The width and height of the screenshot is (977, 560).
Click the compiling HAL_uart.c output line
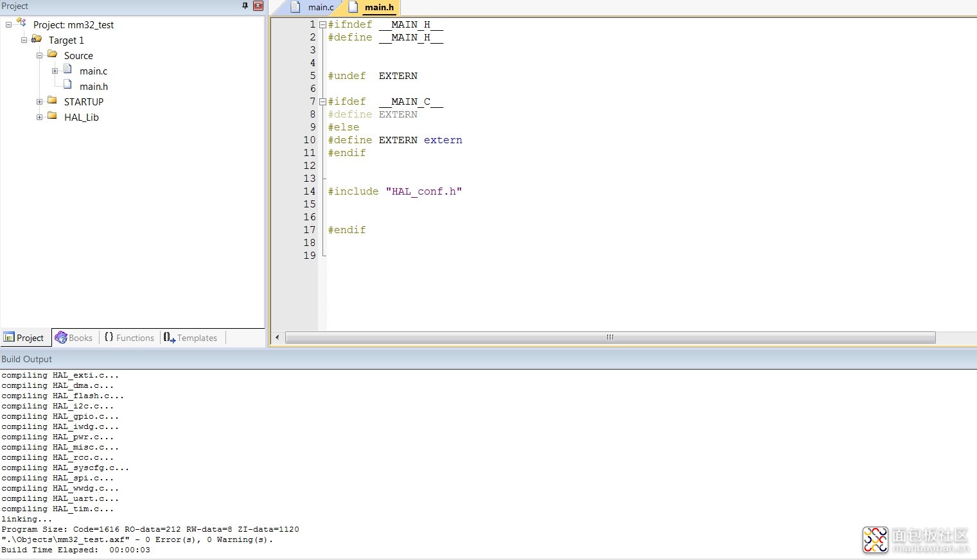click(x=60, y=498)
